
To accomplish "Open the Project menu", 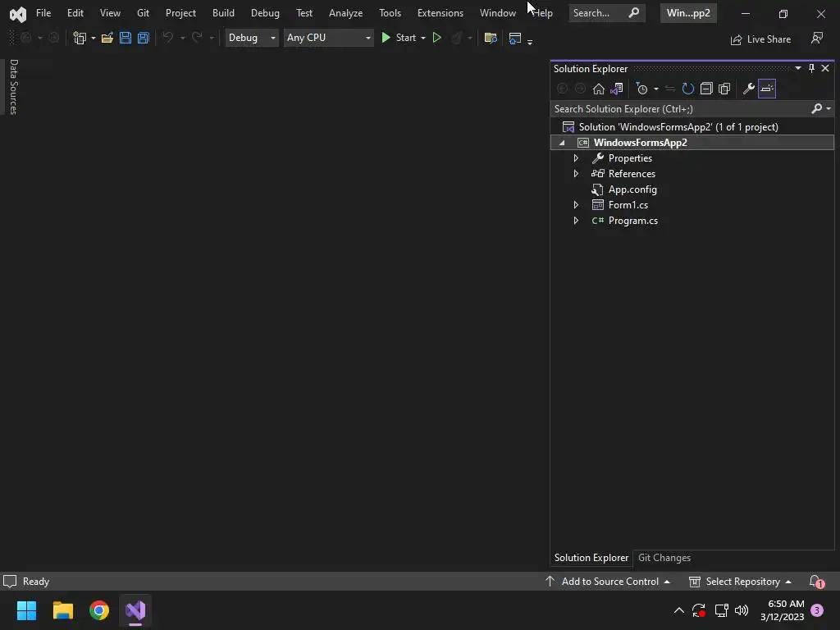I will 180,13.
